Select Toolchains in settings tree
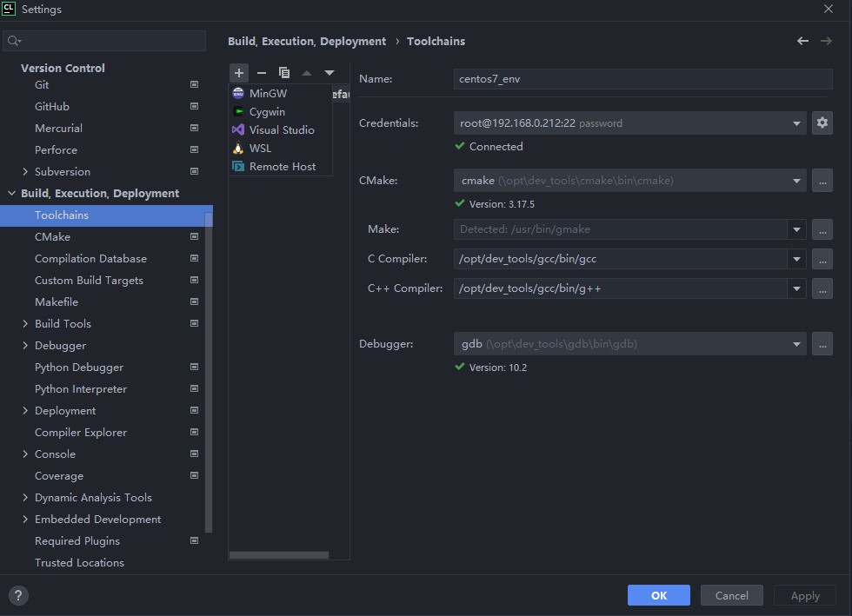This screenshot has width=852, height=616. click(x=106, y=215)
